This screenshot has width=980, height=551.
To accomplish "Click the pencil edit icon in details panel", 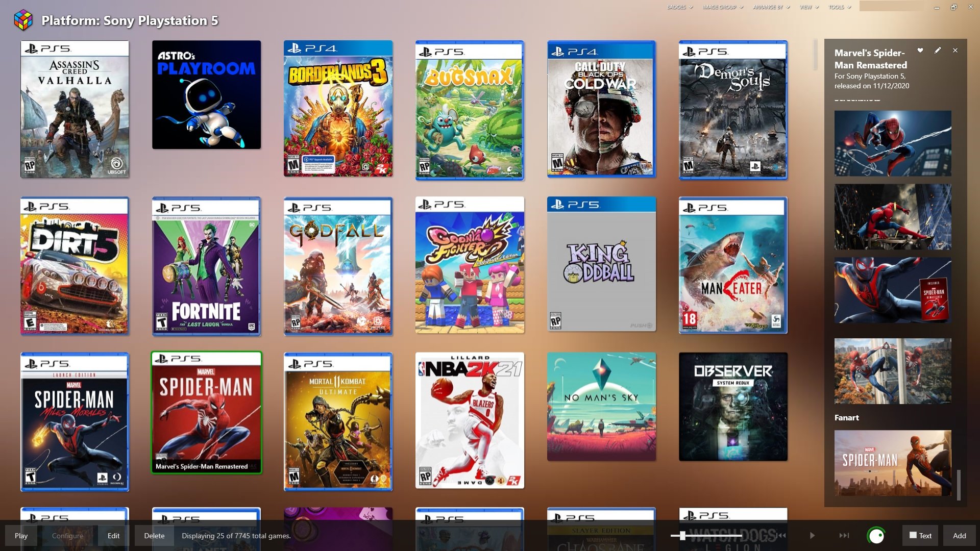I will pyautogui.click(x=937, y=51).
